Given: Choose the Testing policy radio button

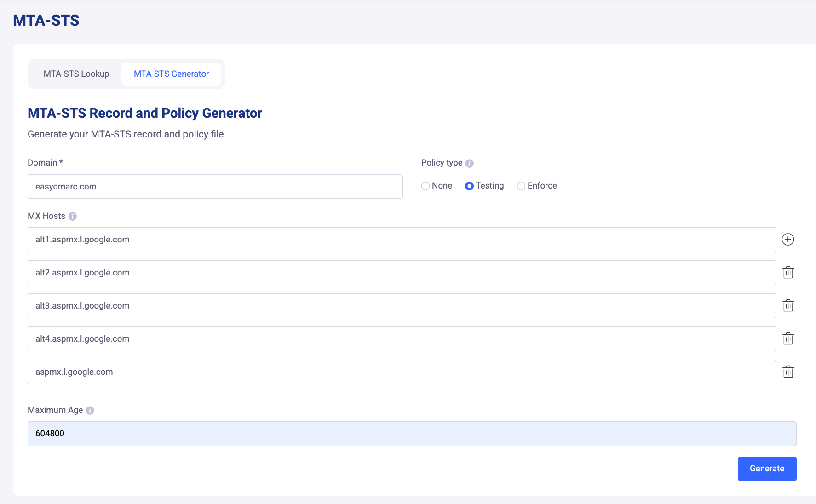Looking at the screenshot, I should (469, 186).
